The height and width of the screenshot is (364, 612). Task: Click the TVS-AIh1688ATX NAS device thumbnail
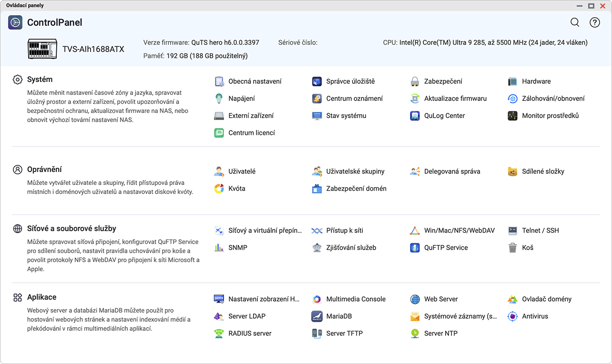pyautogui.click(x=42, y=49)
